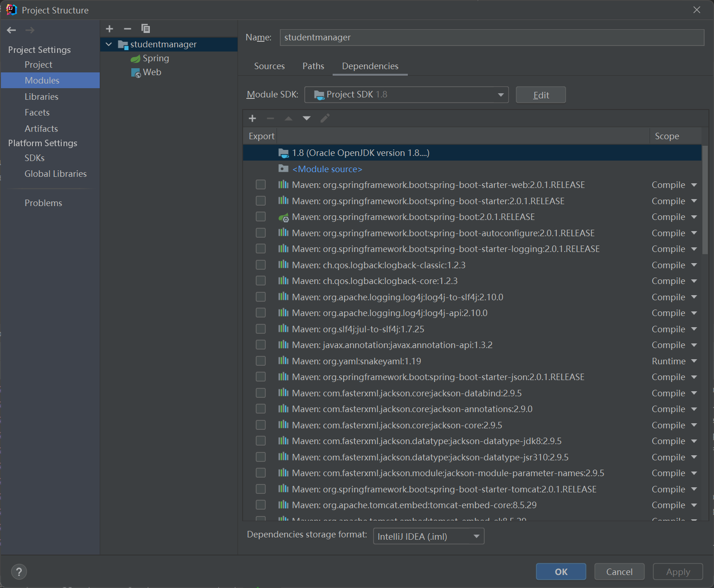Open scope dropdown for spring-boot-starter-web

(x=694, y=185)
